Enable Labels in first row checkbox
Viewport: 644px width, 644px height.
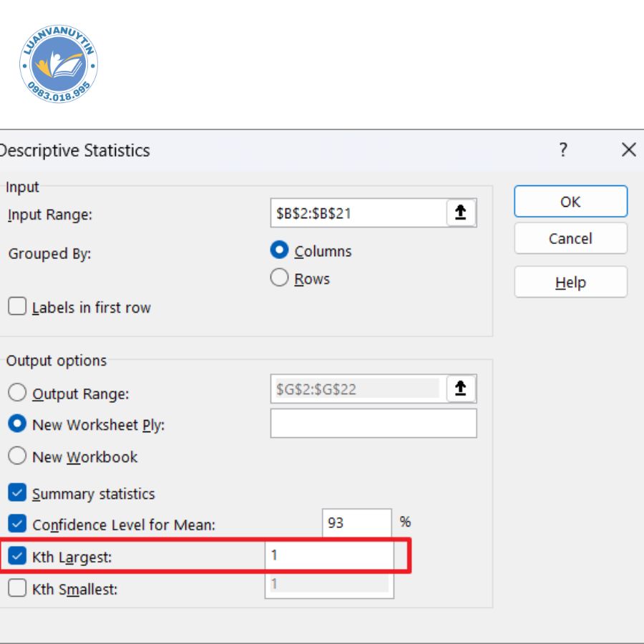17,307
